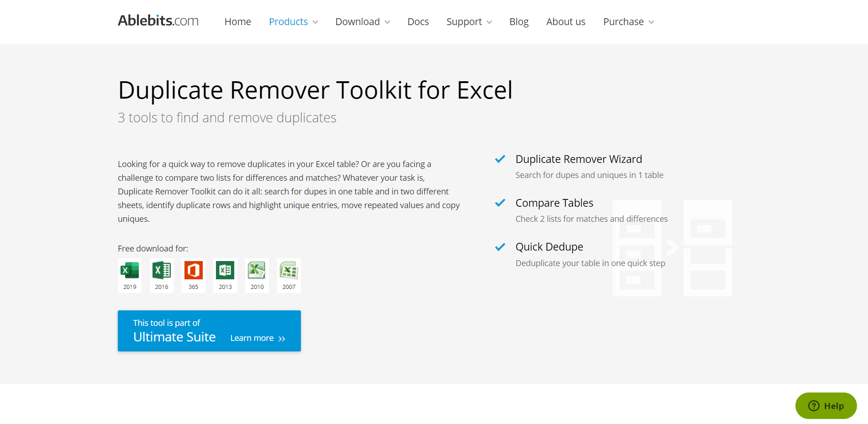The height and width of the screenshot is (424, 868).
Task: Select the Excel 2016 download icon
Action: 161,271
